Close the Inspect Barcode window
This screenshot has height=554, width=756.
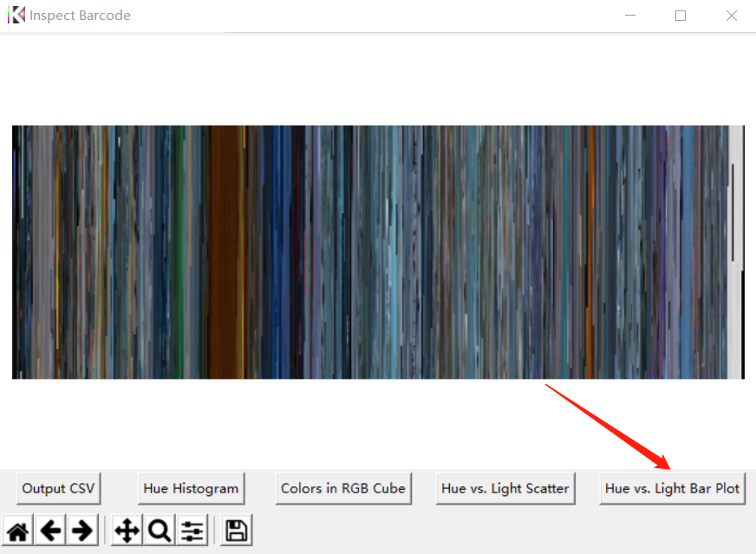[x=732, y=16]
